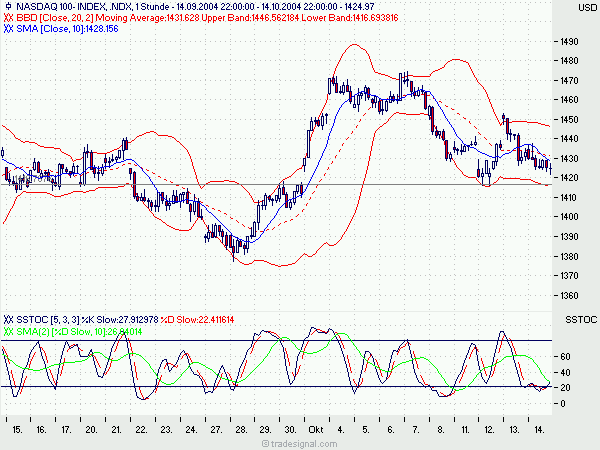This screenshot has width=600, height=450.
Task: Click the SSTOC panel axis label
Action: pyautogui.click(x=581, y=320)
